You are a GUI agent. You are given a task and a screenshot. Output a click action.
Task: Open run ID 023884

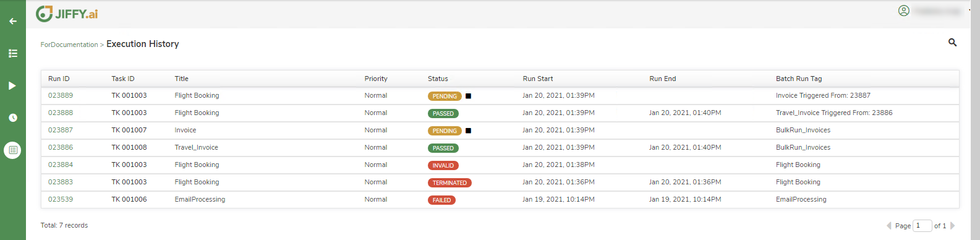point(61,165)
